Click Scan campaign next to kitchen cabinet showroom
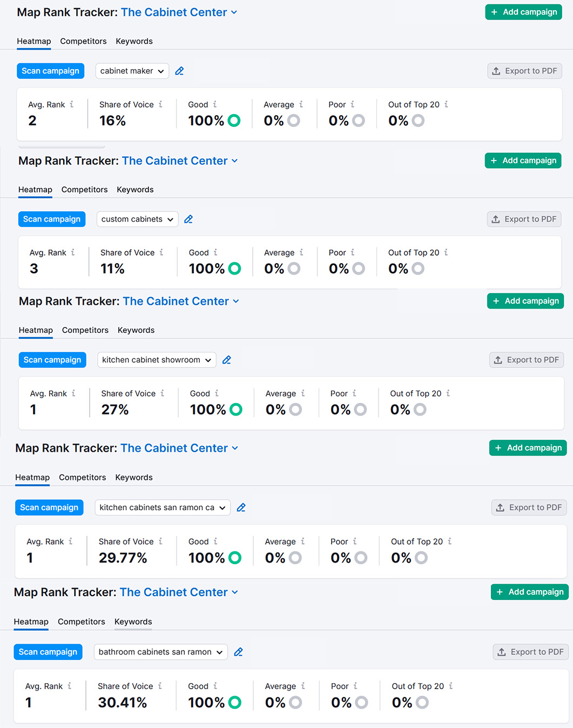The width and height of the screenshot is (573, 728). pos(52,360)
